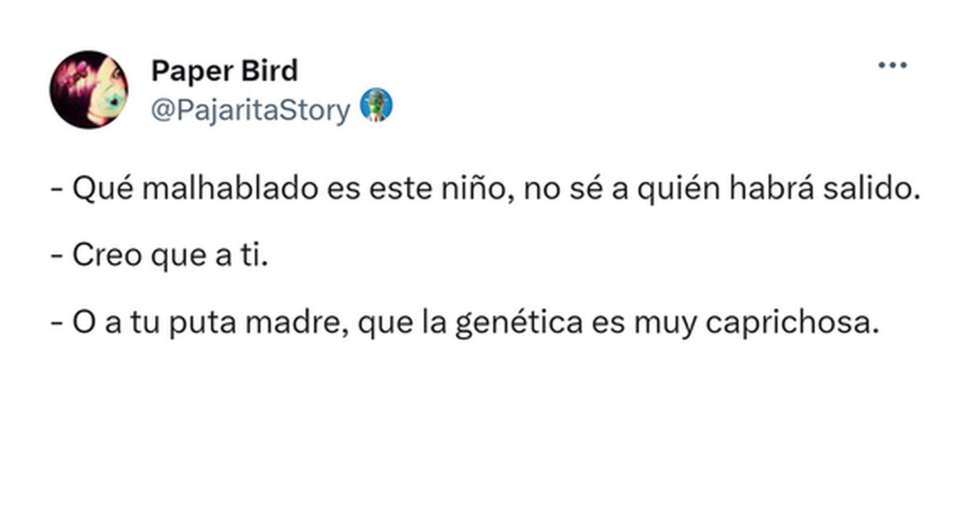
Task: Click the Paper Bird profile avatar
Action: [89, 90]
